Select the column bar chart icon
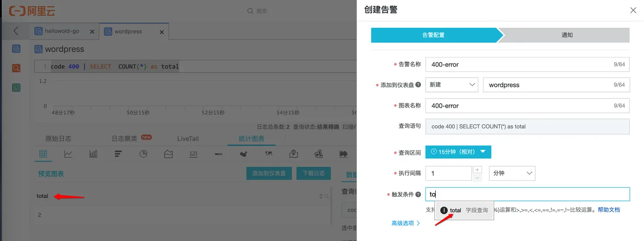This screenshot has height=241, width=644. coord(93,154)
